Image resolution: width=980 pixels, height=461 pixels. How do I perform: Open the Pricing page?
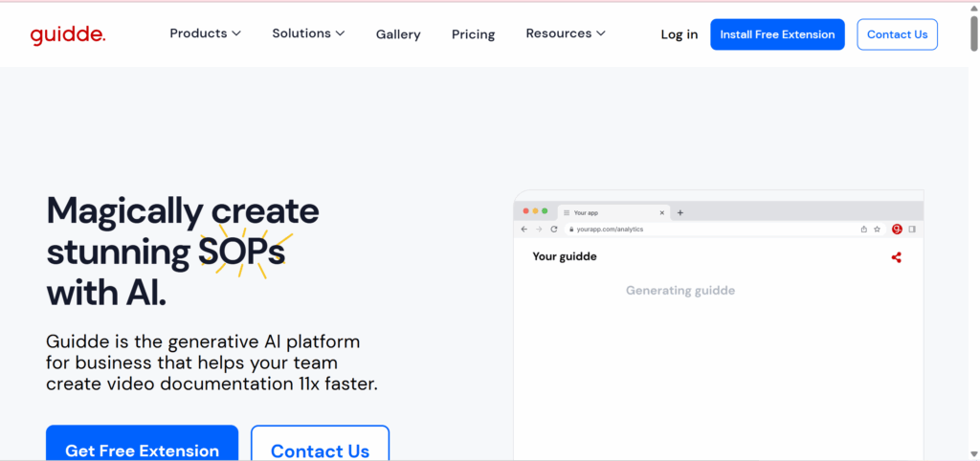(x=473, y=34)
